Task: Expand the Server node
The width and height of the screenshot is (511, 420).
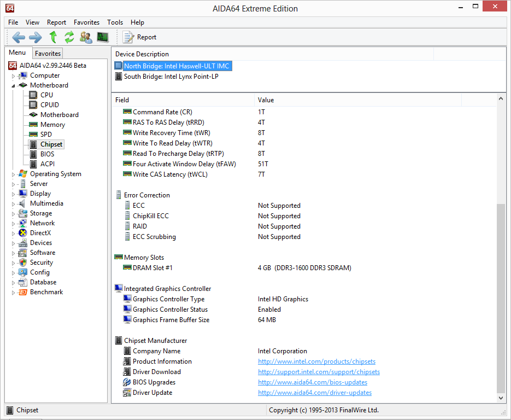Action: [13, 184]
